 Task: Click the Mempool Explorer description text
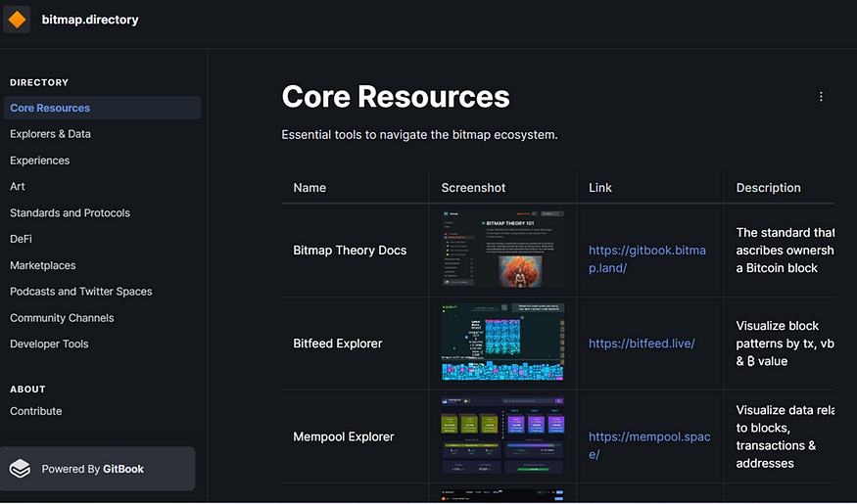coord(785,436)
